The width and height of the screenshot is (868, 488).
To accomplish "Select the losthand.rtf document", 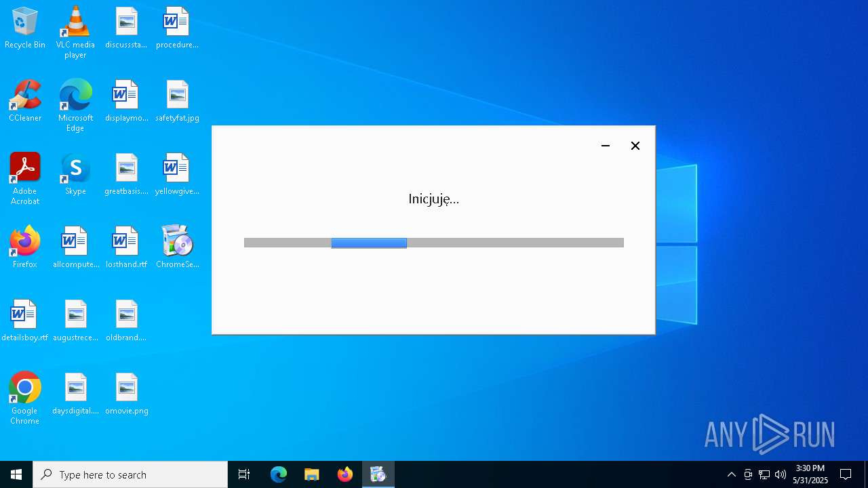I will (x=126, y=248).
